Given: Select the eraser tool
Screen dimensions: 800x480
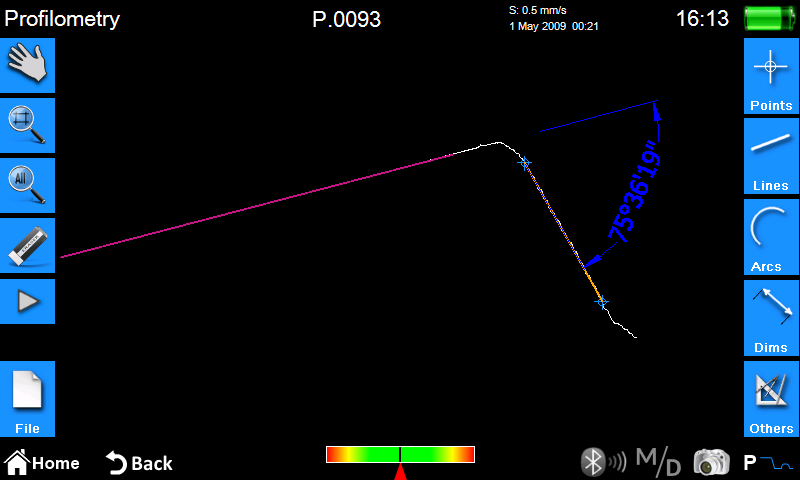Looking at the screenshot, I should [x=27, y=245].
